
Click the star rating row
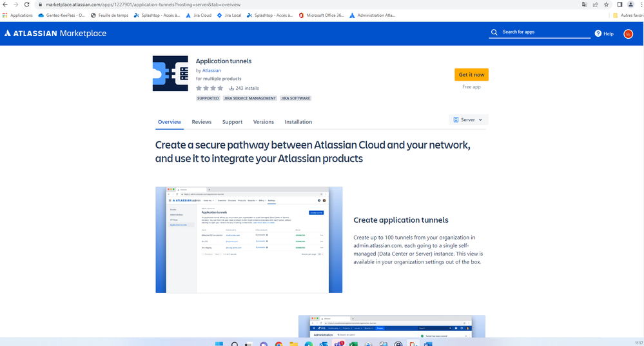(x=210, y=88)
